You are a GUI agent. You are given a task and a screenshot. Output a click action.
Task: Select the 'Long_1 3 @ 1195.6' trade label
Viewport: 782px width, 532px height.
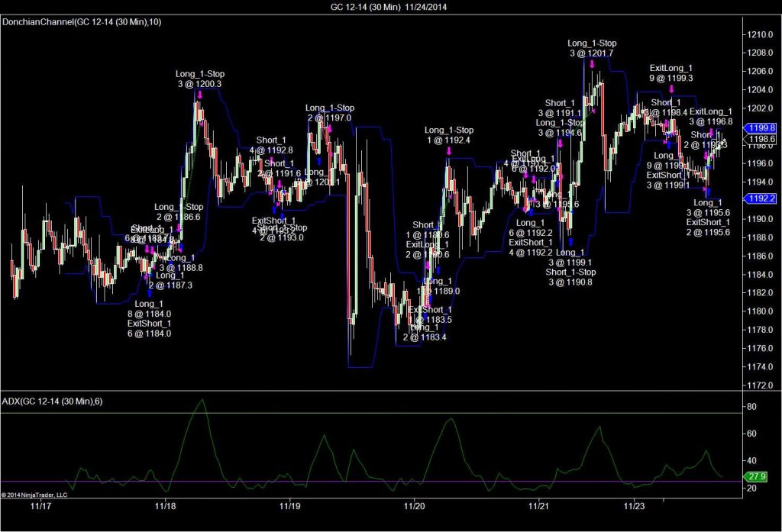(708, 208)
